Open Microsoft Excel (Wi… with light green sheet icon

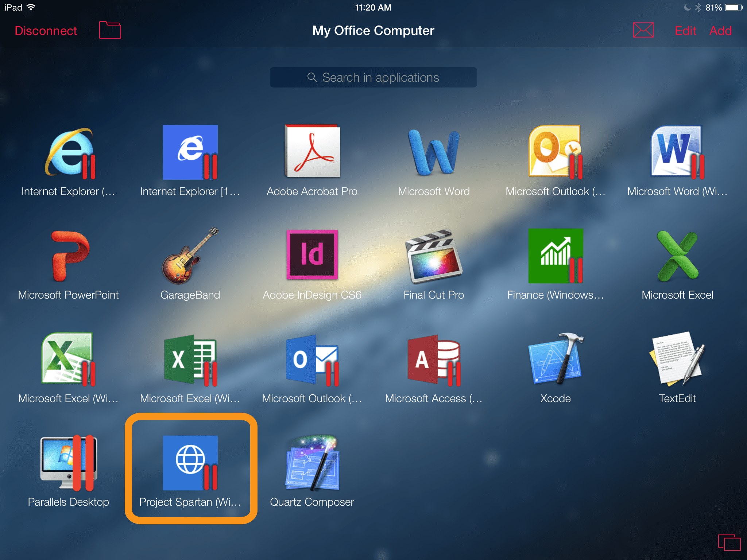coord(69,359)
